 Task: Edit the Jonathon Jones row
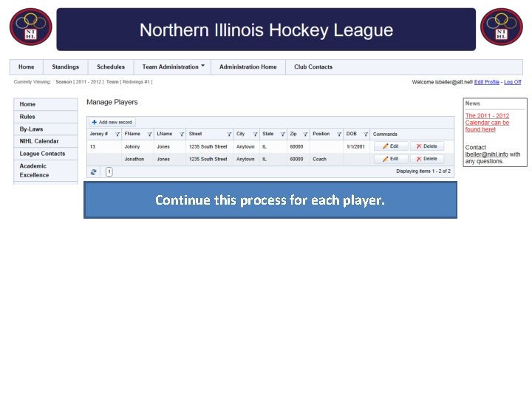(391, 159)
